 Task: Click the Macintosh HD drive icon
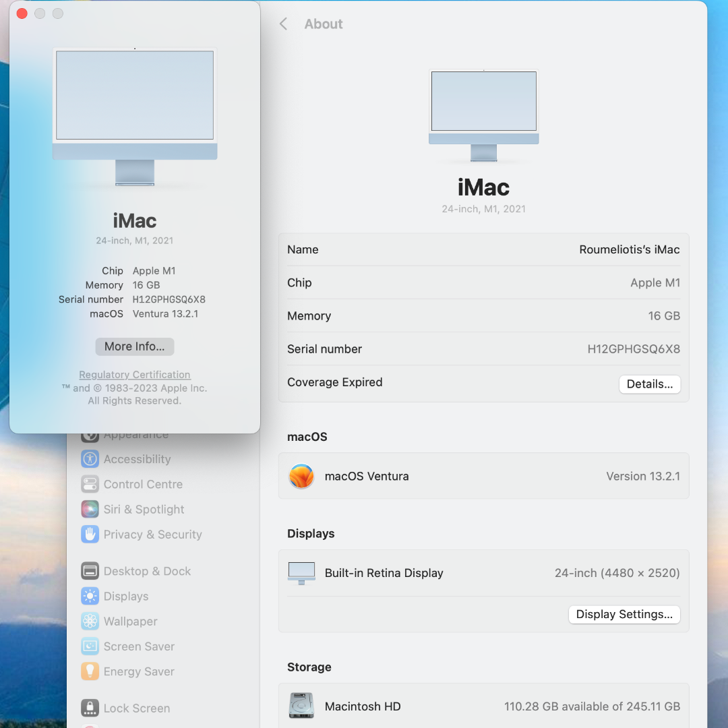[x=301, y=706]
